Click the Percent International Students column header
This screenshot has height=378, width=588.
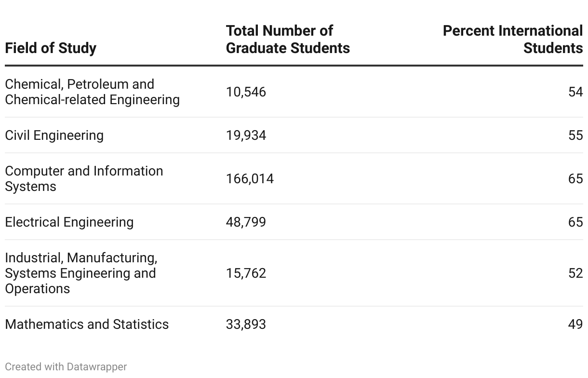click(x=513, y=40)
